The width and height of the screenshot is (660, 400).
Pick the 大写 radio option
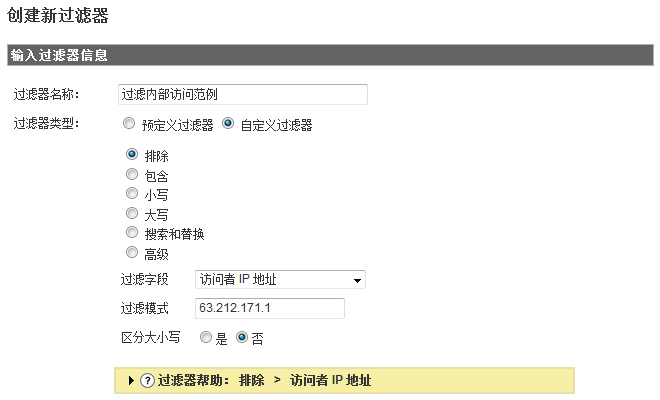132,213
